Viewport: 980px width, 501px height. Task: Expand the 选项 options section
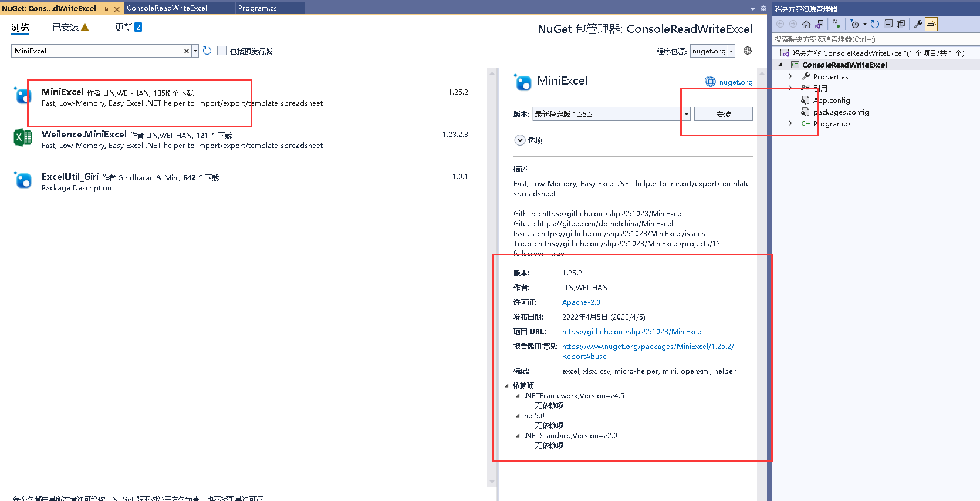520,140
